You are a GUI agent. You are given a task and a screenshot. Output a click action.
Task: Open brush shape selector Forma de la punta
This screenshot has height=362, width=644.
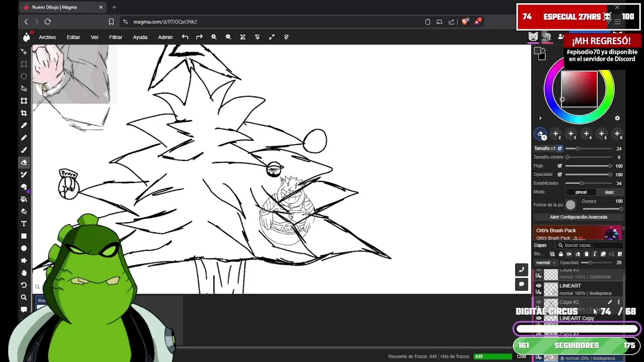[570, 205]
